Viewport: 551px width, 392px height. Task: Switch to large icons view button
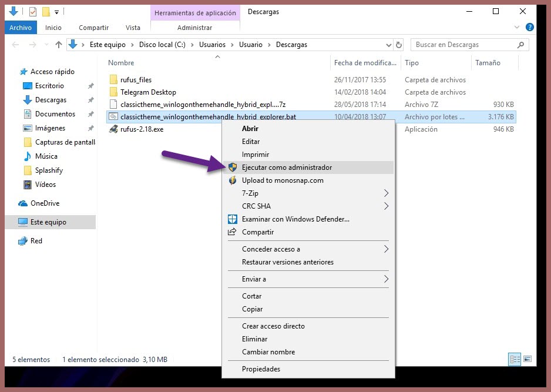click(x=528, y=359)
